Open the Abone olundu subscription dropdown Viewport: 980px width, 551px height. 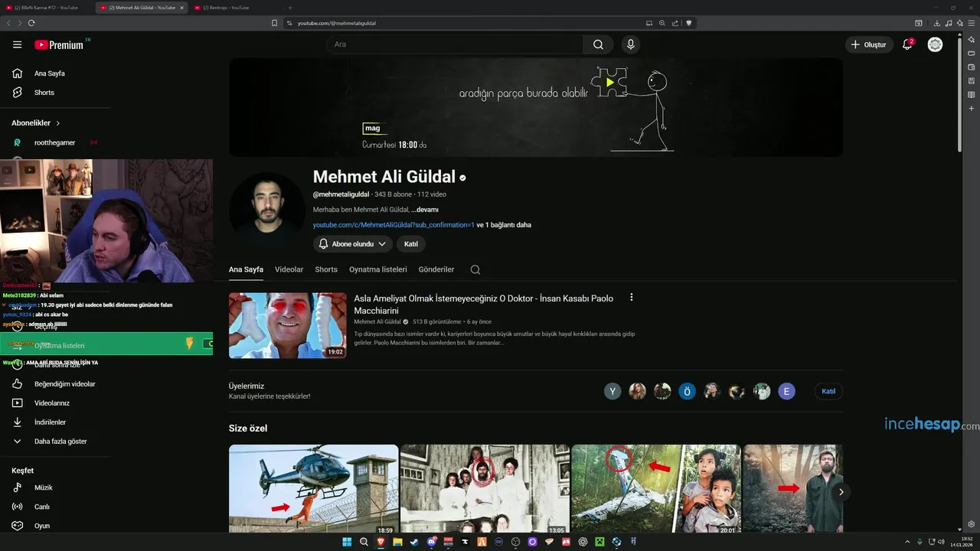[352, 244]
